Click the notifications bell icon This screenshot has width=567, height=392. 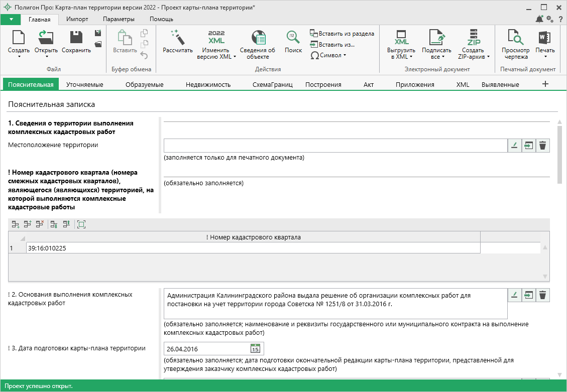click(x=539, y=19)
